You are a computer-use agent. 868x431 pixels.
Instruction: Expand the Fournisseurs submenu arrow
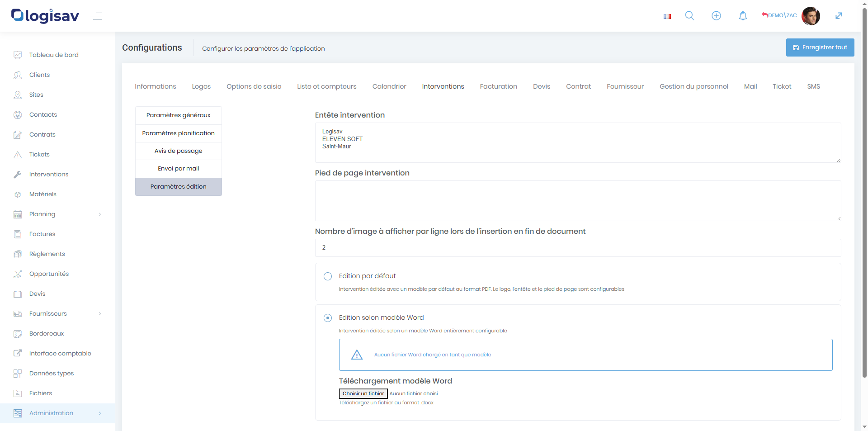tap(100, 314)
